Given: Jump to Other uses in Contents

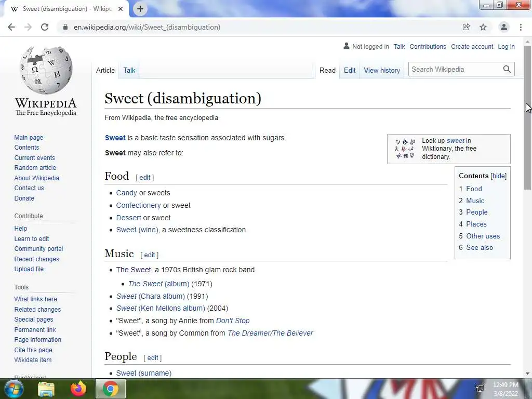Looking at the screenshot, I should coord(483,236).
